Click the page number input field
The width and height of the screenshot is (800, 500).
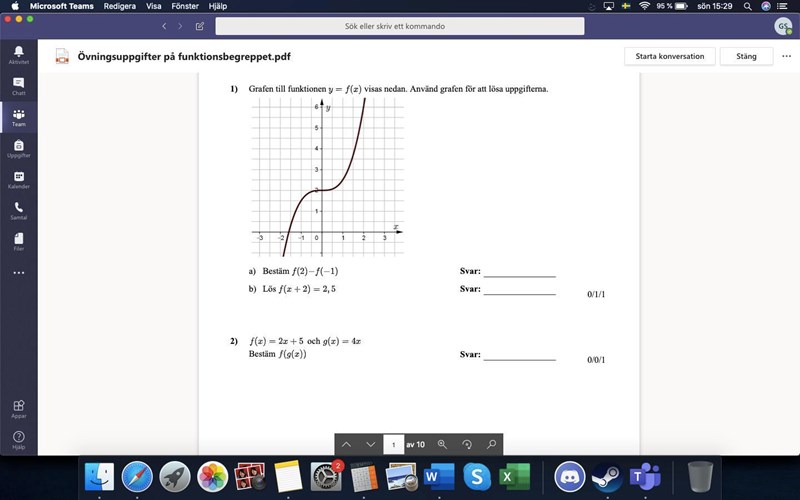pyautogui.click(x=394, y=444)
